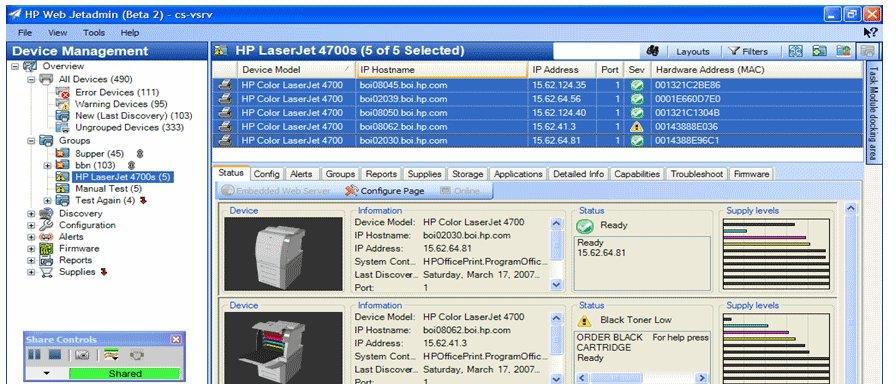Click the Alerts tree icon

point(46,237)
